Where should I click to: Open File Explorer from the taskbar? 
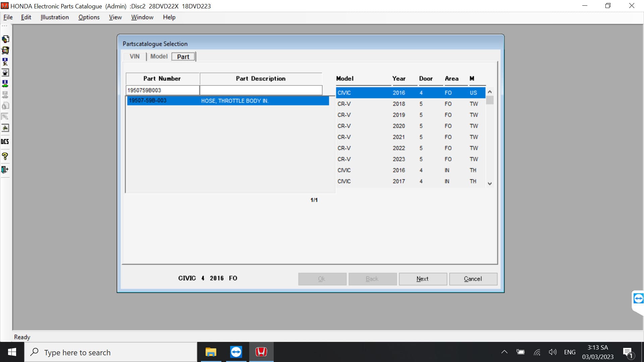click(211, 352)
